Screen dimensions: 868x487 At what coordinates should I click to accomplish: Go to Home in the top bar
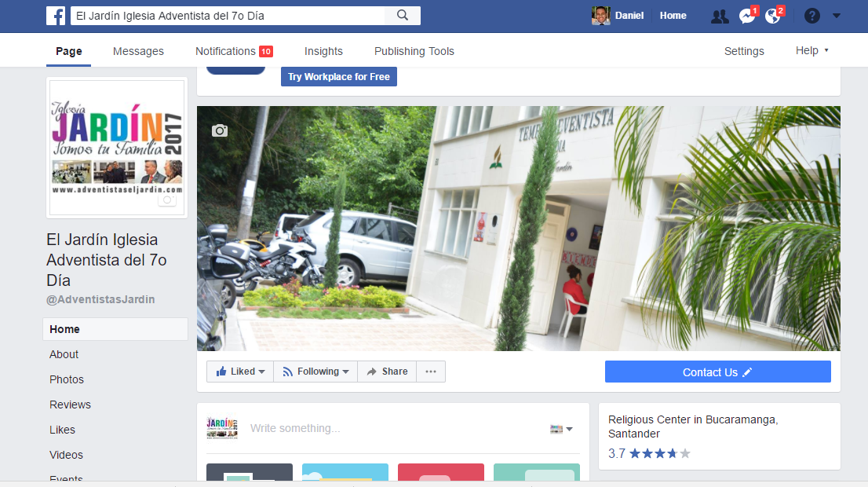(x=673, y=16)
